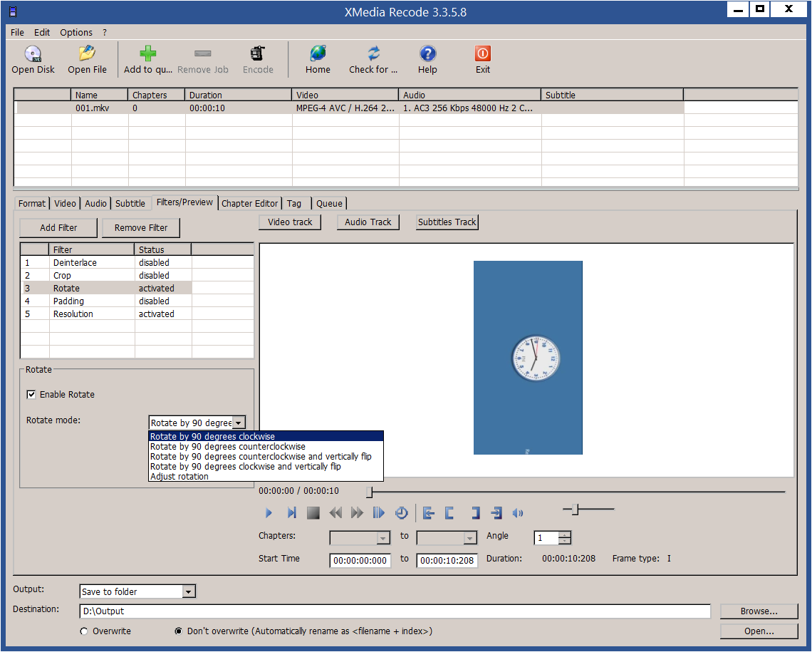Switch to the Subtitle tab

click(x=130, y=204)
